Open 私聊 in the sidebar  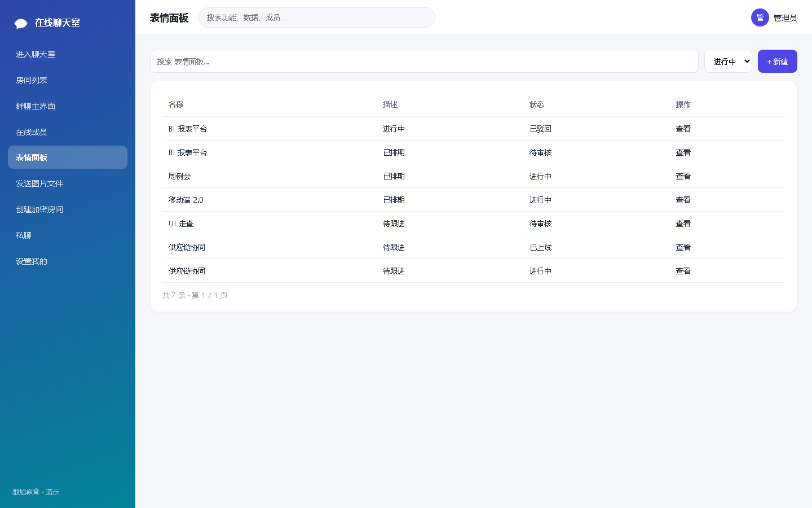coord(68,235)
